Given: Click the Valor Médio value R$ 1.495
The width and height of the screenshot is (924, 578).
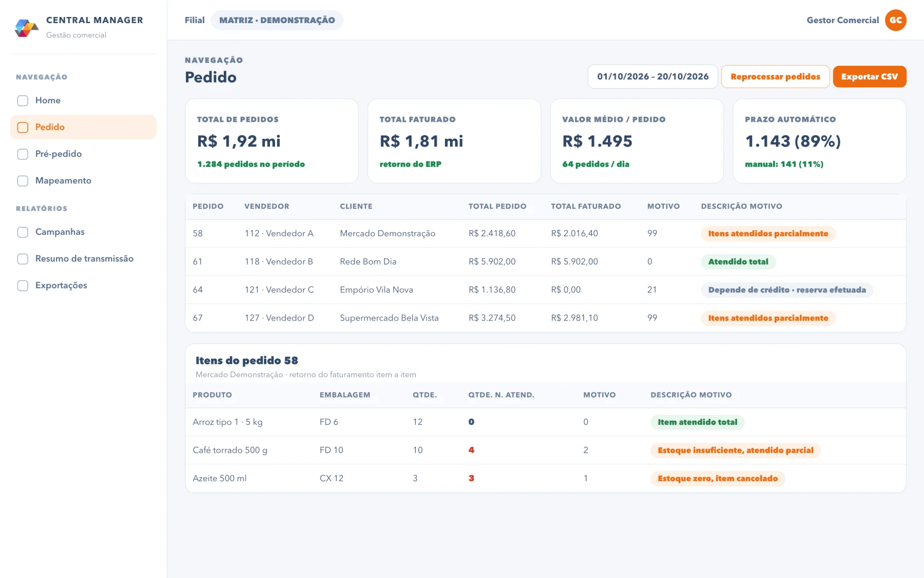Looking at the screenshot, I should point(597,141).
